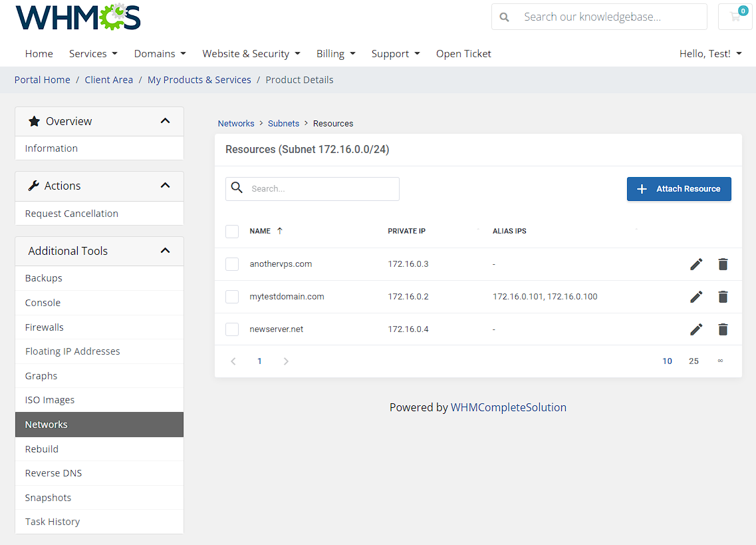Expand the Hello, Test! account menu

(710, 53)
